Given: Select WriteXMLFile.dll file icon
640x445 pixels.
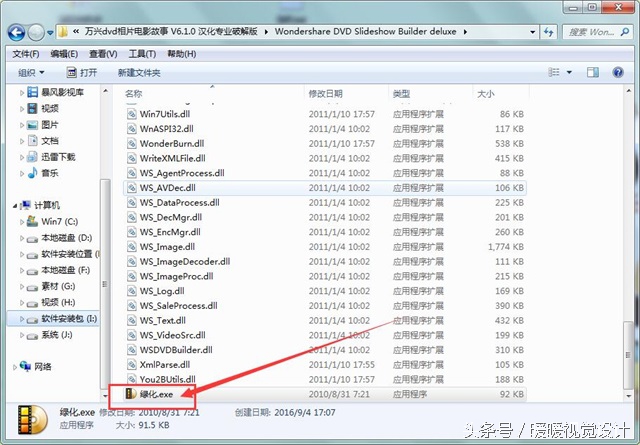Looking at the screenshot, I should (131, 158).
